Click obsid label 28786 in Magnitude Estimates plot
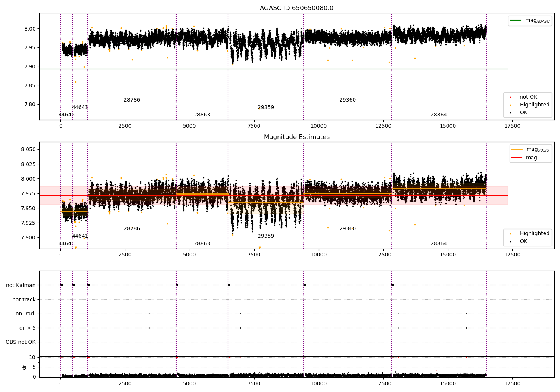Image resolution: width=560 pixels, height=392 pixels. click(132, 229)
